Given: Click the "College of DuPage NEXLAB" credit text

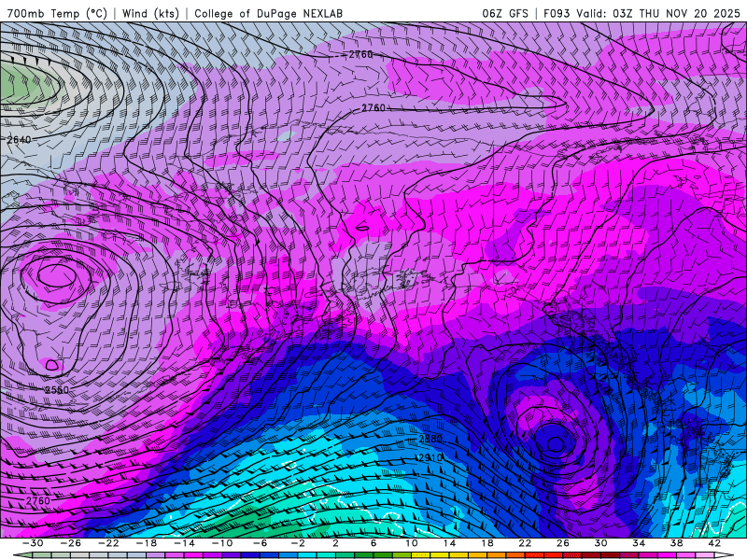Looking at the screenshot, I should pyautogui.click(x=268, y=13).
